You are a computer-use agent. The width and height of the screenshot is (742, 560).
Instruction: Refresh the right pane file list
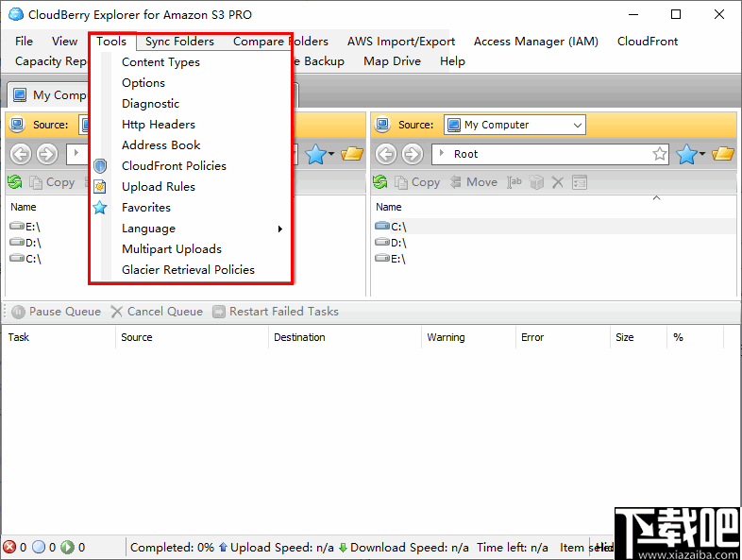[380, 182]
